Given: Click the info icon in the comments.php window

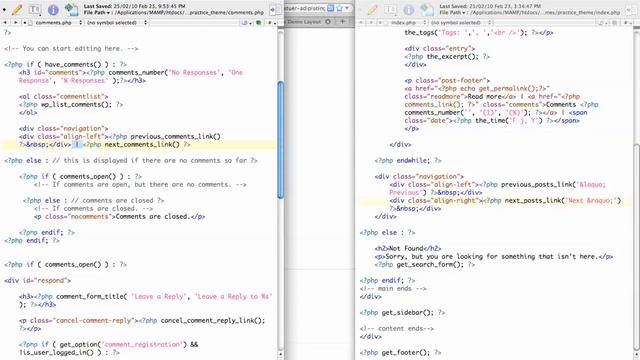Looking at the screenshot, I should tap(53, 9).
